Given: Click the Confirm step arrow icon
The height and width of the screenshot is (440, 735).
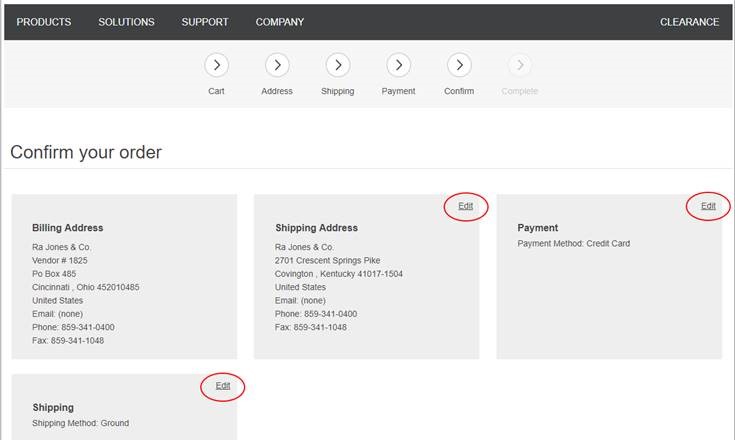Looking at the screenshot, I should pos(459,65).
